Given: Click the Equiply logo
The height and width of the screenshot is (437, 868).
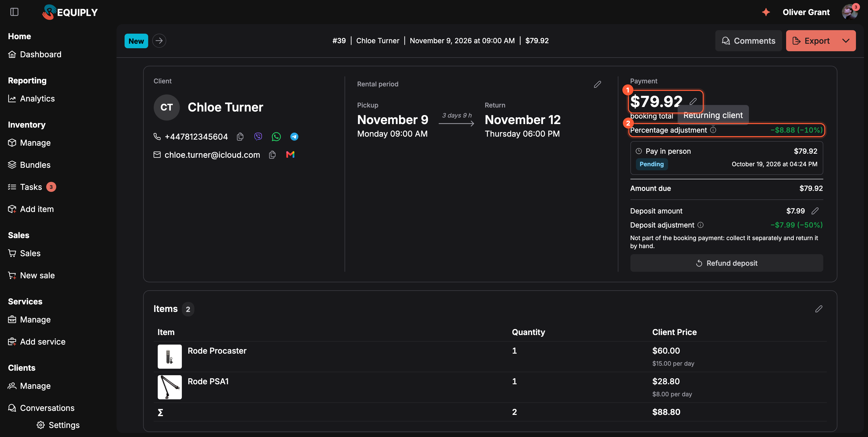Looking at the screenshot, I should [70, 12].
